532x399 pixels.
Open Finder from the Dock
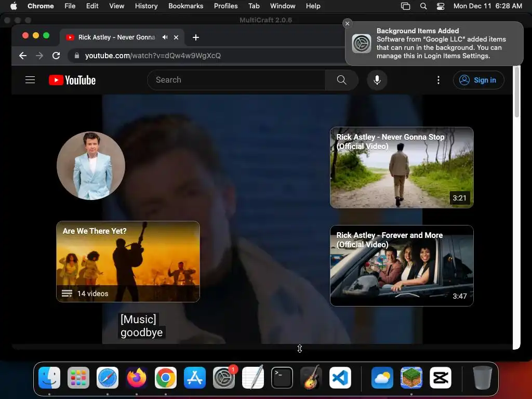49,378
